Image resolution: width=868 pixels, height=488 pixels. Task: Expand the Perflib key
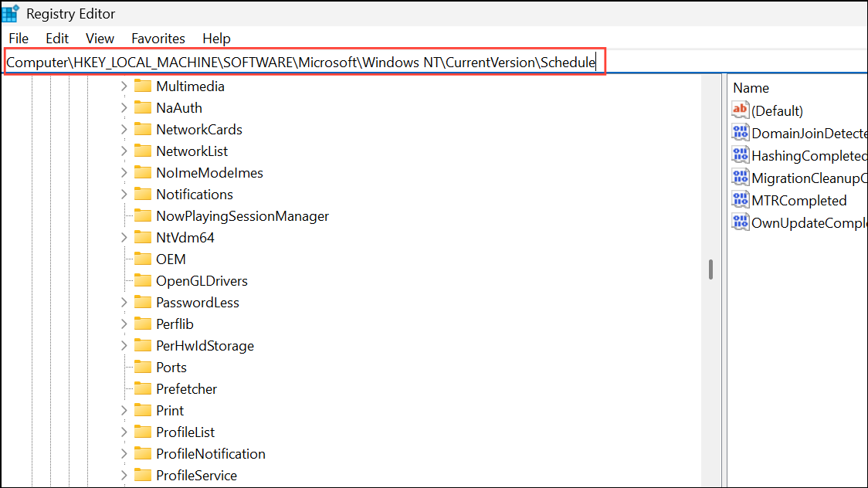[124, 324]
